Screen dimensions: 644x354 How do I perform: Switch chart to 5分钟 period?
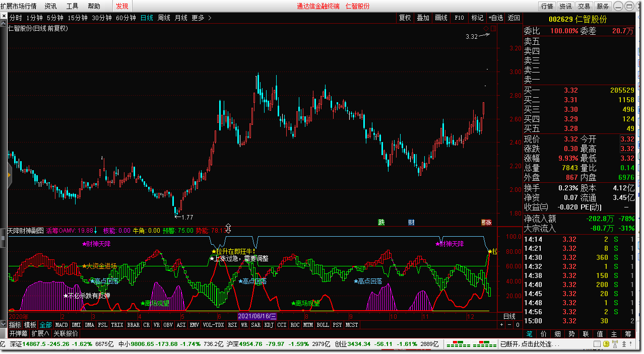point(55,18)
